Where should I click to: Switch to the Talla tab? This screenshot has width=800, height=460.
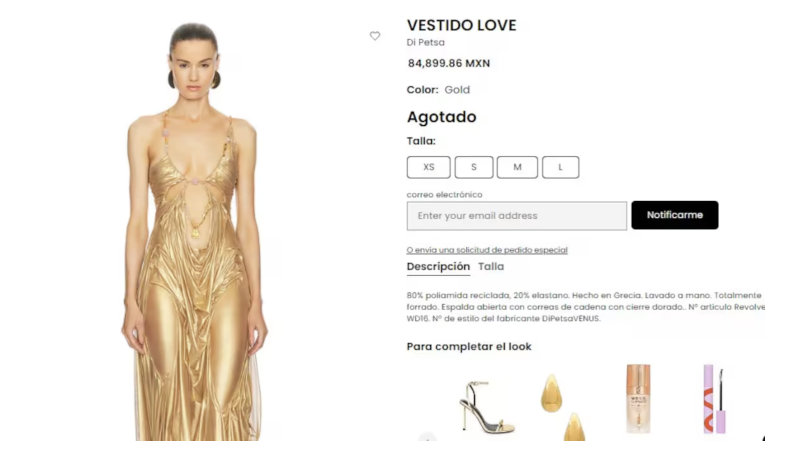(491, 267)
